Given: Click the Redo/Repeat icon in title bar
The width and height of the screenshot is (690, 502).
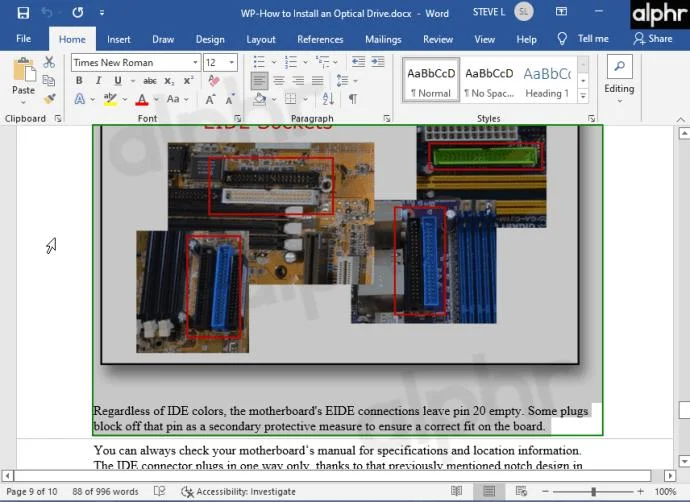Looking at the screenshot, I should point(78,13).
